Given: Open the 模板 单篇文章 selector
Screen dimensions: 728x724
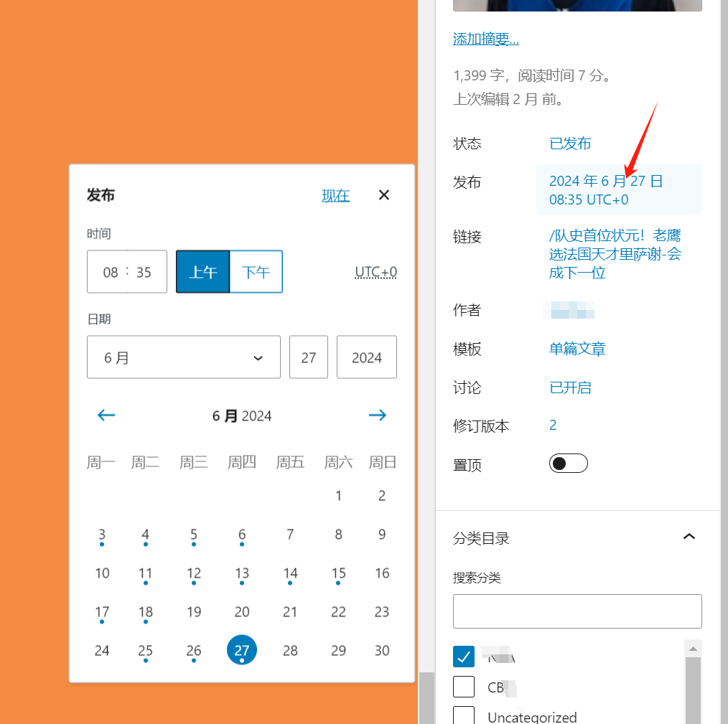Looking at the screenshot, I should click(x=577, y=349).
